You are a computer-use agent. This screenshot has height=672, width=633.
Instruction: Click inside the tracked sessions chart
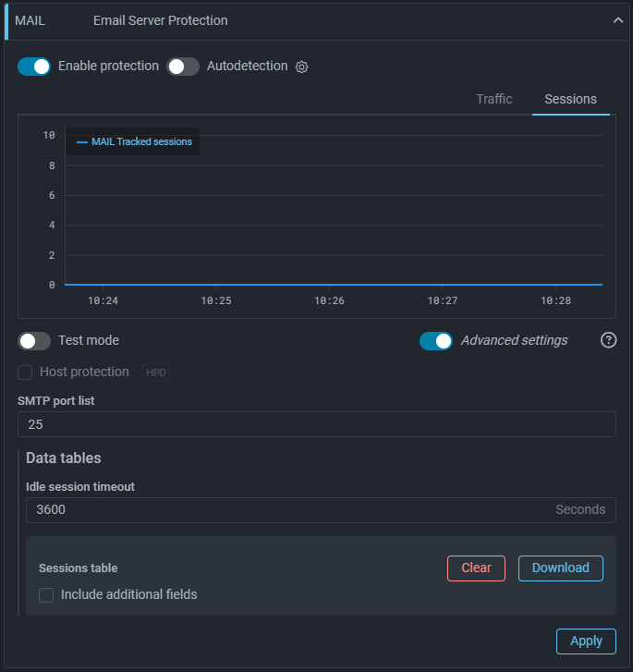click(x=333, y=222)
